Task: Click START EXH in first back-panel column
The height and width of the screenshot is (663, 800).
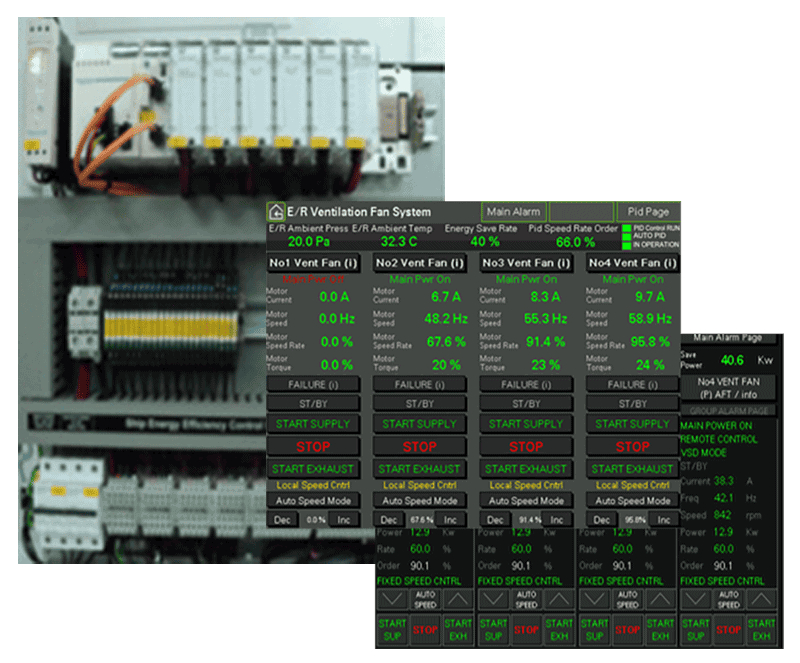Action: [x=458, y=630]
